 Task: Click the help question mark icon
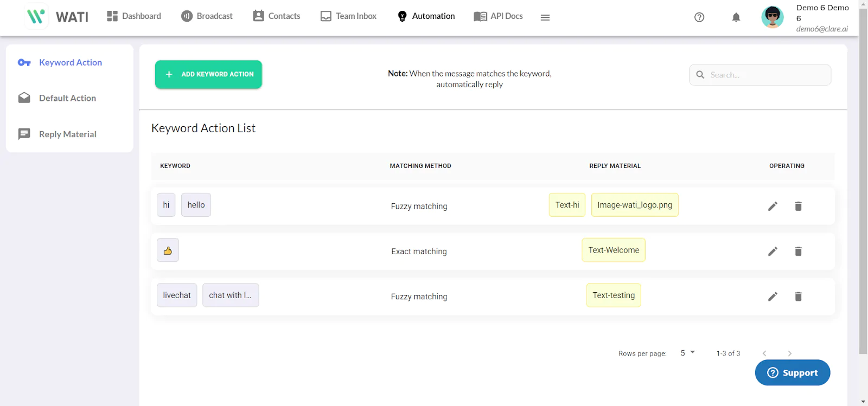[699, 17]
